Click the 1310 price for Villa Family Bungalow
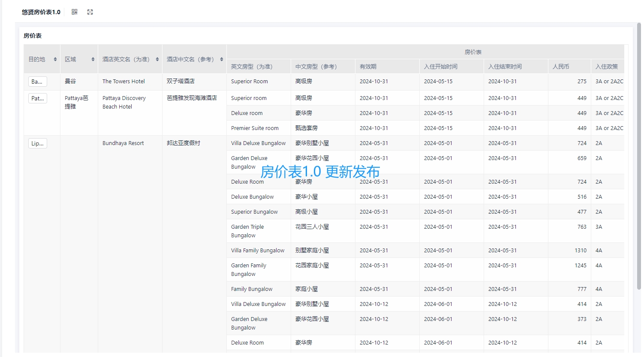The width and height of the screenshot is (644, 357). point(581,250)
